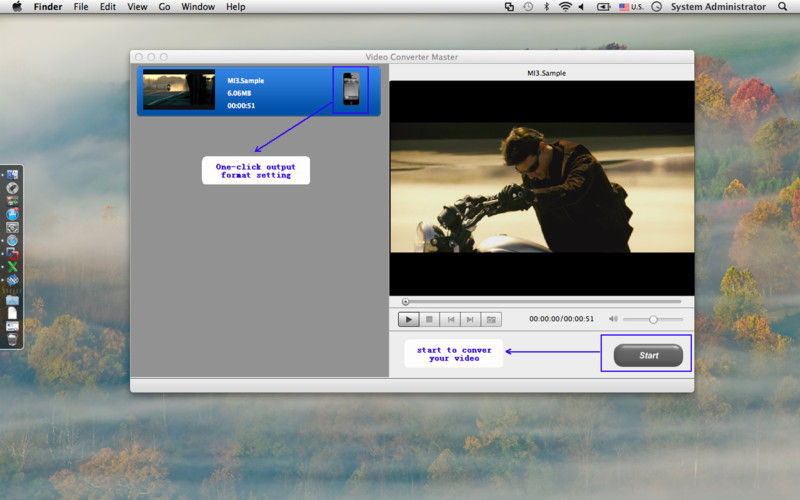
Task: Open Safari compass icon in Dock
Action: point(12,240)
